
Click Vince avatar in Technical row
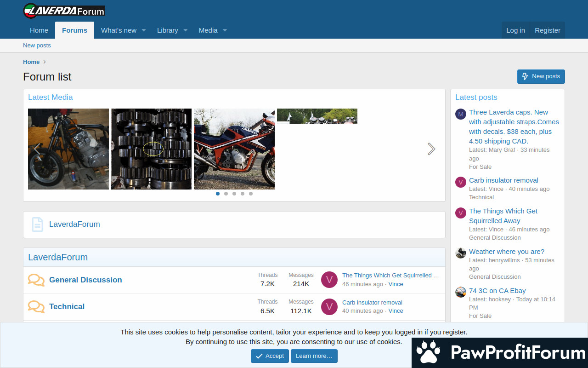coord(329,306)
